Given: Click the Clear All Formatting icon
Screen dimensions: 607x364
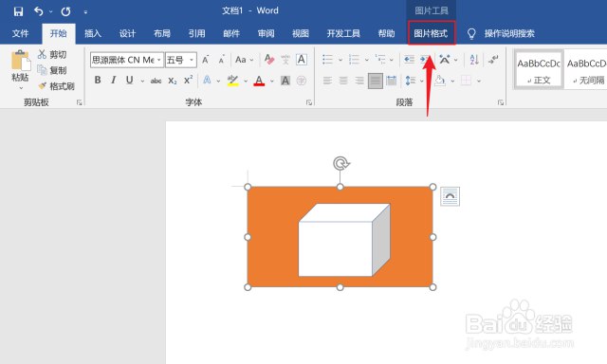Looking at the screenshot, I should [x=269, y=60].
